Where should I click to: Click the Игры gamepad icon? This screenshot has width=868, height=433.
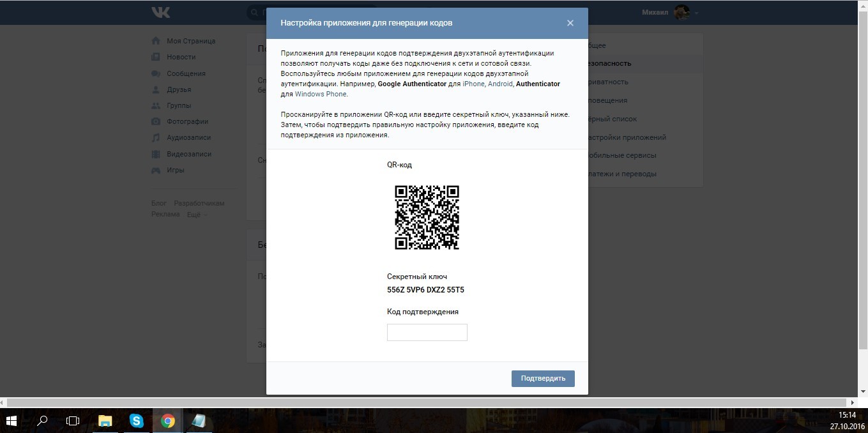tap(155, 171)
